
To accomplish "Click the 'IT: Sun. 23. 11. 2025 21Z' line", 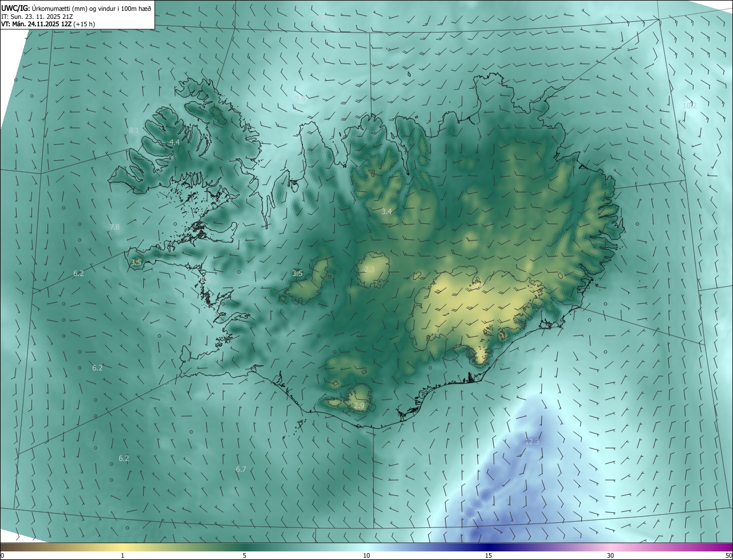I will coord(37,16).
